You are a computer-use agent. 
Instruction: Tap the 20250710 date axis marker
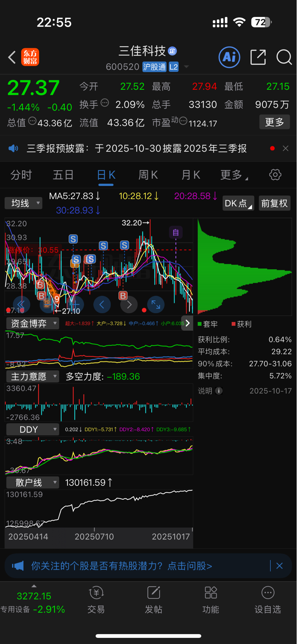click(94, 537)
